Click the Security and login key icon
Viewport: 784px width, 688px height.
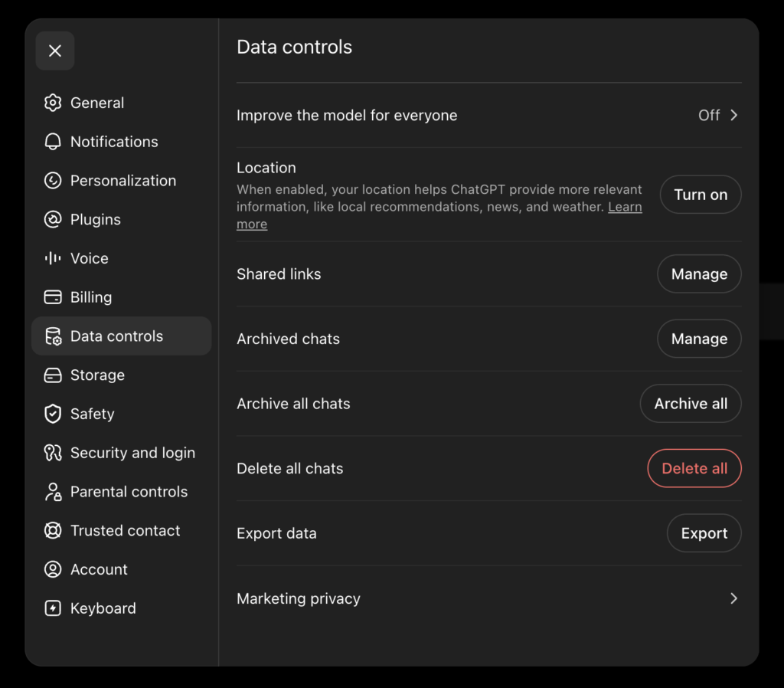click(53, 453)
